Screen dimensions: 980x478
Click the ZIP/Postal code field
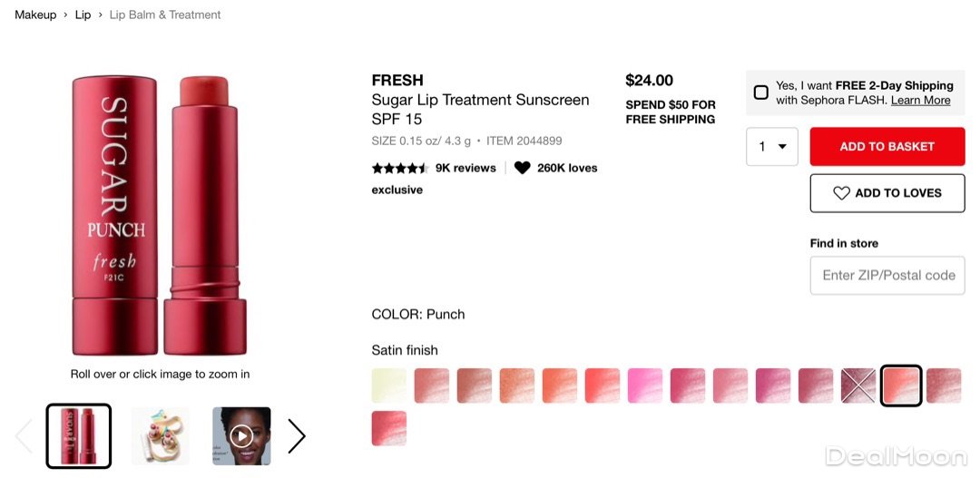click(887, 275)
